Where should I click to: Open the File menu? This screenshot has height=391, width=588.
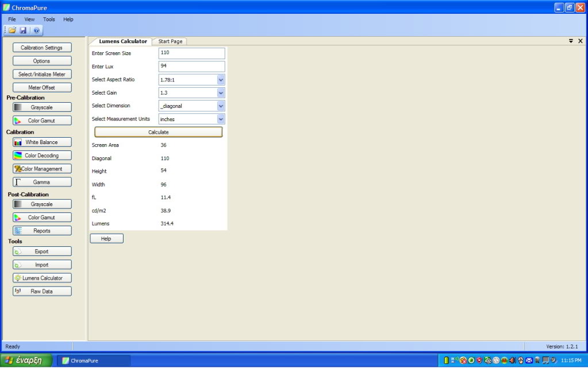pyautogui.click(x=12, y=19)
